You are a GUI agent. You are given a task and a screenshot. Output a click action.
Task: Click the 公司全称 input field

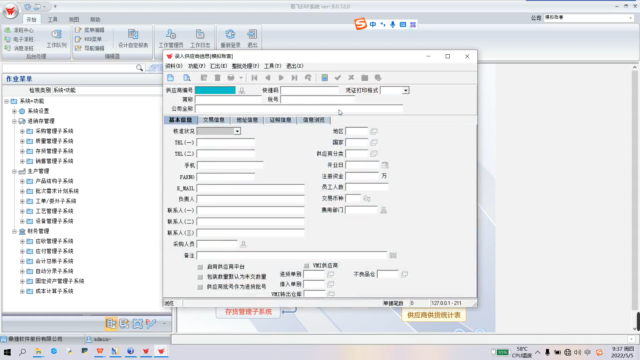(x=299, y=109)
